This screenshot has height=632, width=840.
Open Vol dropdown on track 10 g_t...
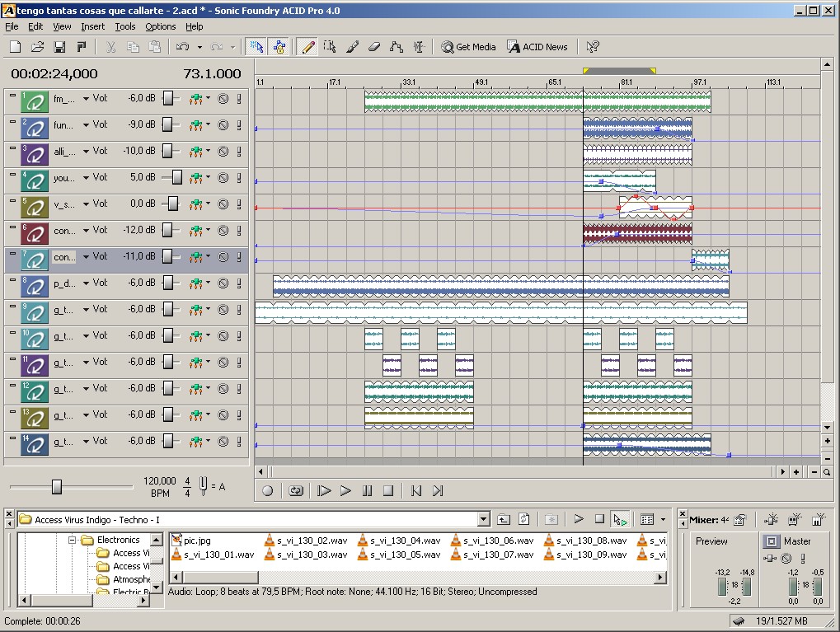coord(86,336)
